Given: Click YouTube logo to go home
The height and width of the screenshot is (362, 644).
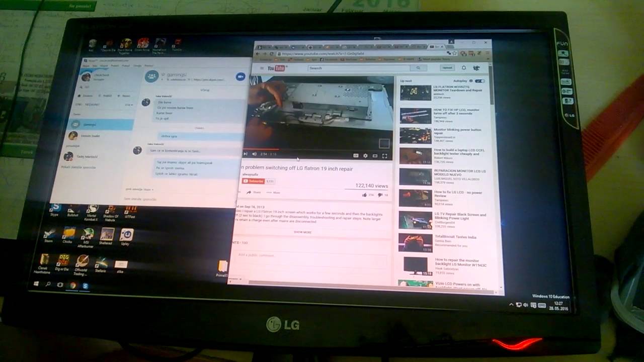Looking at the screenshot, I should click(277, 68).
